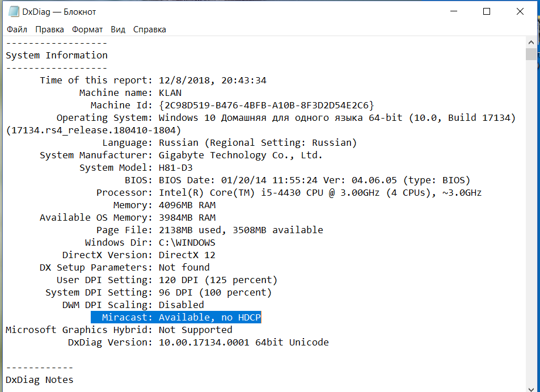Maximize the DxDiag Notepad window
540x392 pixels.
coord(487,11)
